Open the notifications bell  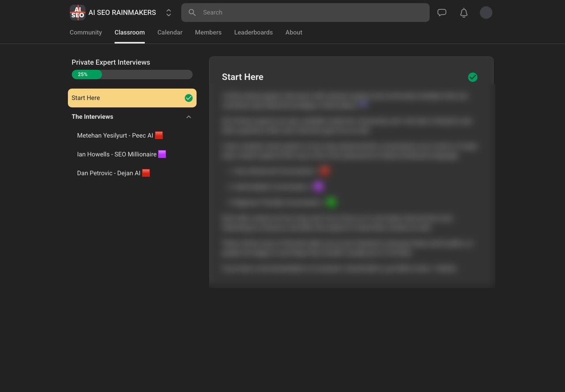[x=464, y=12]
